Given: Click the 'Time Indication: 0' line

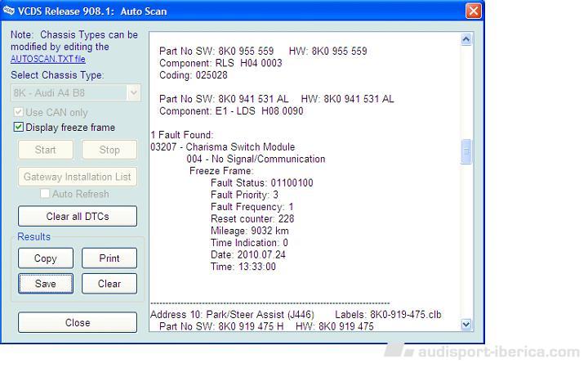Looking at the screenshot, I should (x=249, y=243).
